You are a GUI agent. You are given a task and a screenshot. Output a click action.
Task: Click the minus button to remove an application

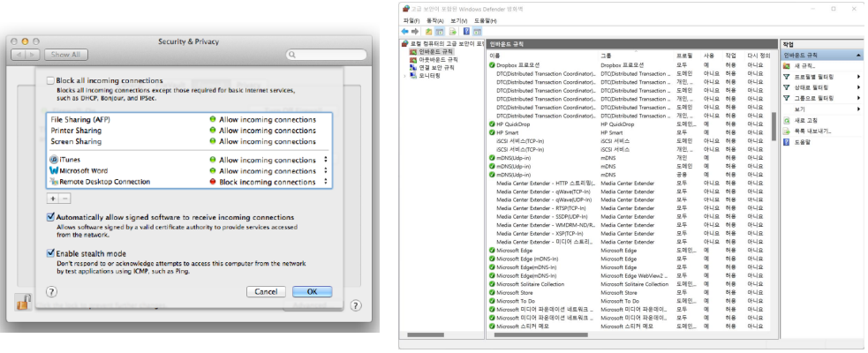coord(64,198)
